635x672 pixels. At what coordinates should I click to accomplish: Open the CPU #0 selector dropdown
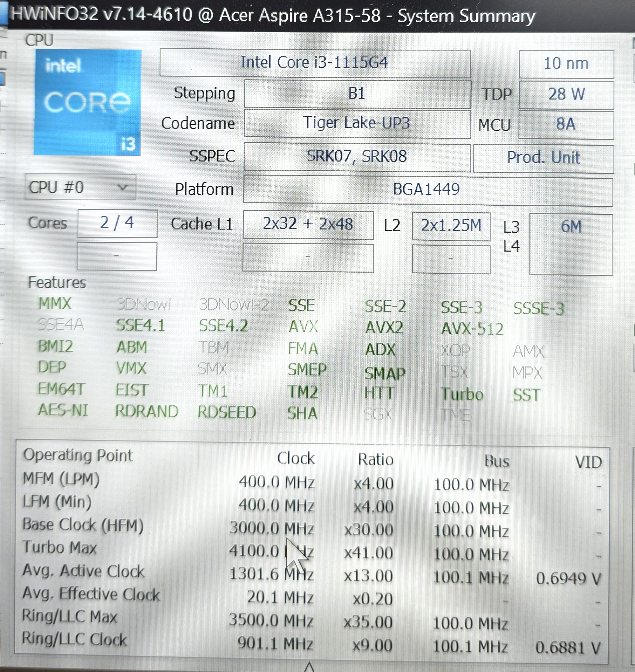(80, 187)
